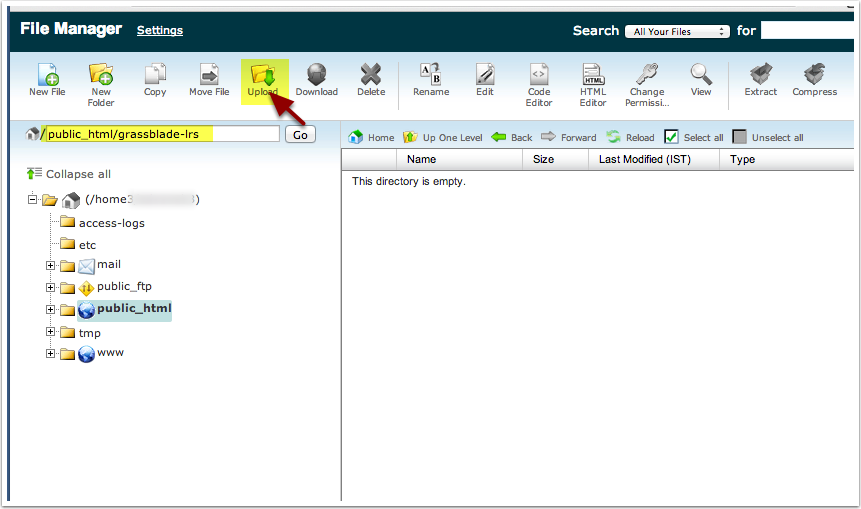
Task: Create a New File from toolbar
Action: pos(47,78)
